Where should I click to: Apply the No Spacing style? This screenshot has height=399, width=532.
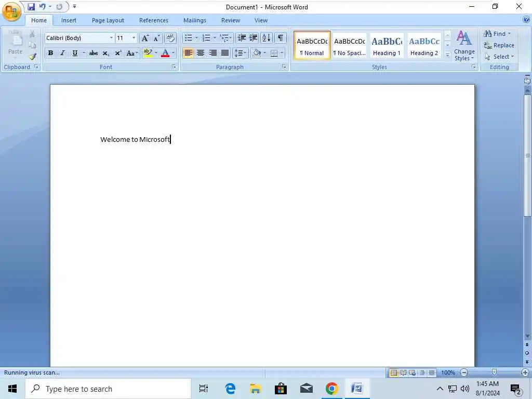(350, 46)
